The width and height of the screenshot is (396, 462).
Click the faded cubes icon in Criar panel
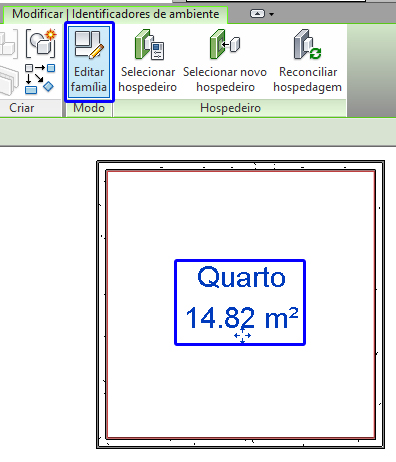pos(8,44)
